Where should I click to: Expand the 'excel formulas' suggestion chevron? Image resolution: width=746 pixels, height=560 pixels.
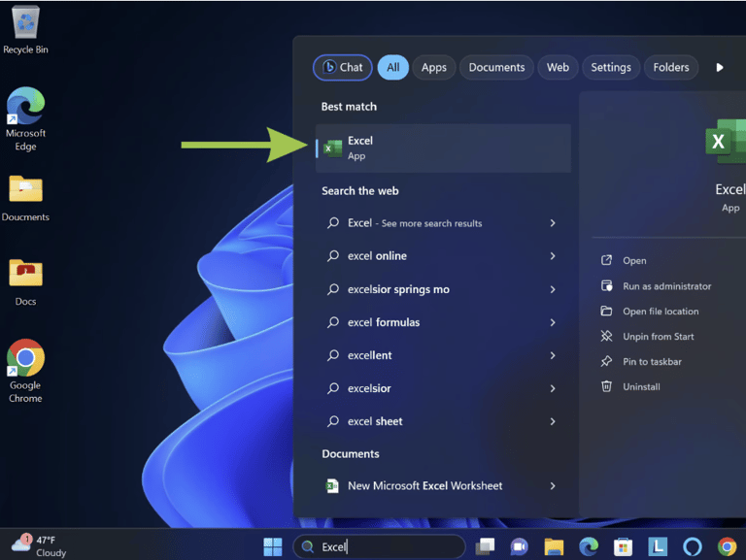point(553,322)
